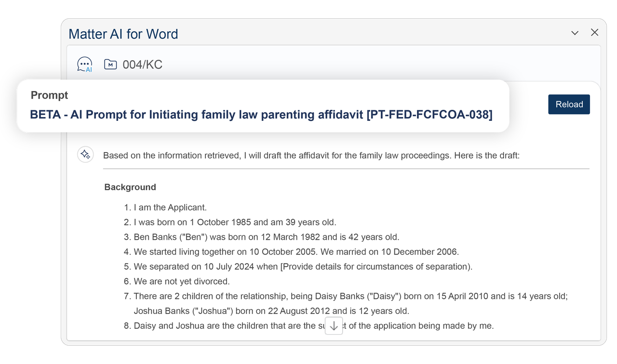617x364 pixels.
Task: Select the 004/KC matter reference
Action: 143,65
